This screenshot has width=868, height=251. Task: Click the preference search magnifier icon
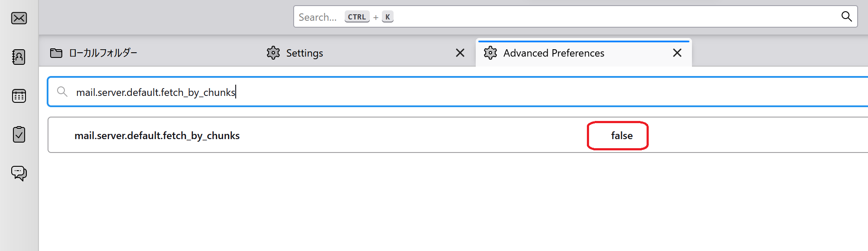[x=62, y=92]
